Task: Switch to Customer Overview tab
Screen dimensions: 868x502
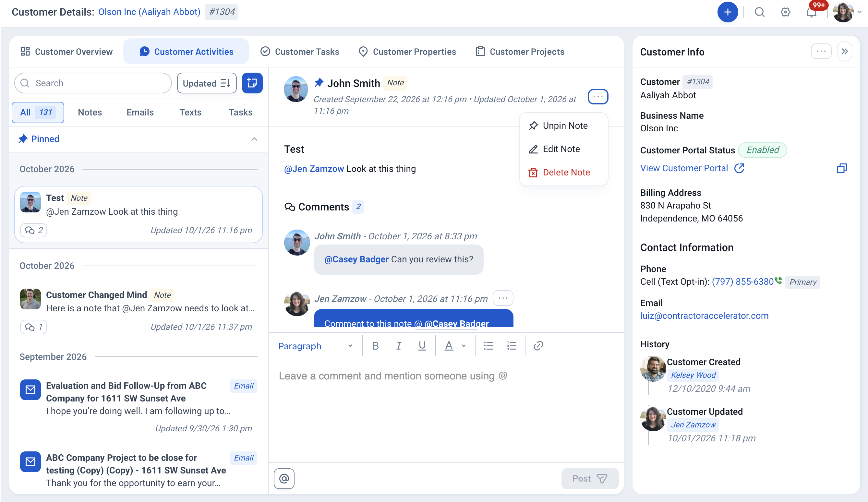Action: 66,52
